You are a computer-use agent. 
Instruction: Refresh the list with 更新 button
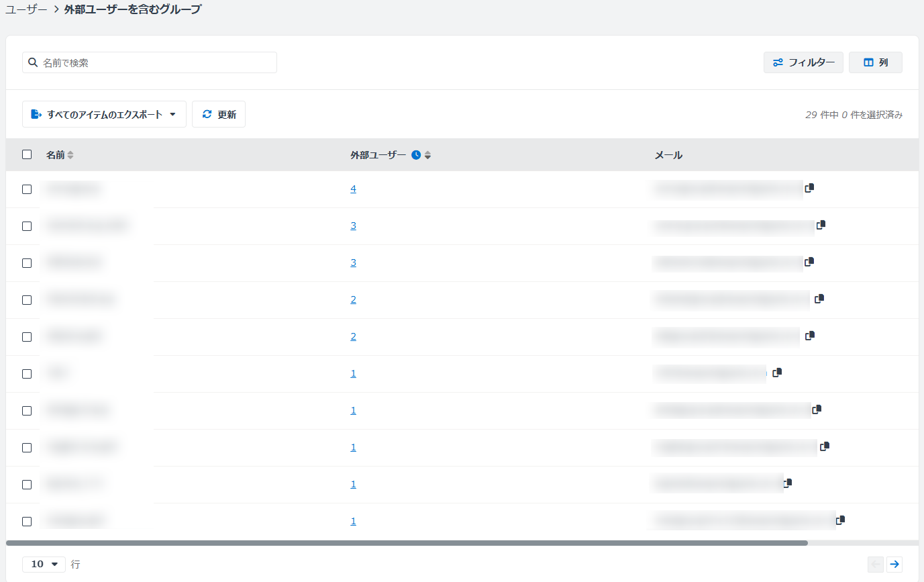[219, 114]
